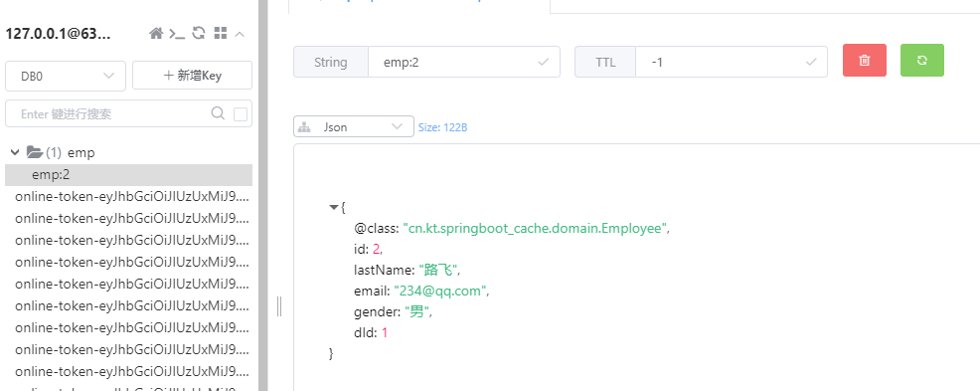This screenshot has width=980, height=391.
Task: Click the dId value 1
Action: (385, 333)
